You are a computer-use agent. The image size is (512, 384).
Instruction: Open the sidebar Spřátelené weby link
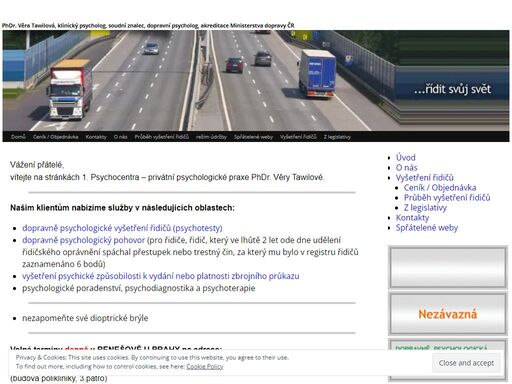pyautogui.click(x=427, y=227)
